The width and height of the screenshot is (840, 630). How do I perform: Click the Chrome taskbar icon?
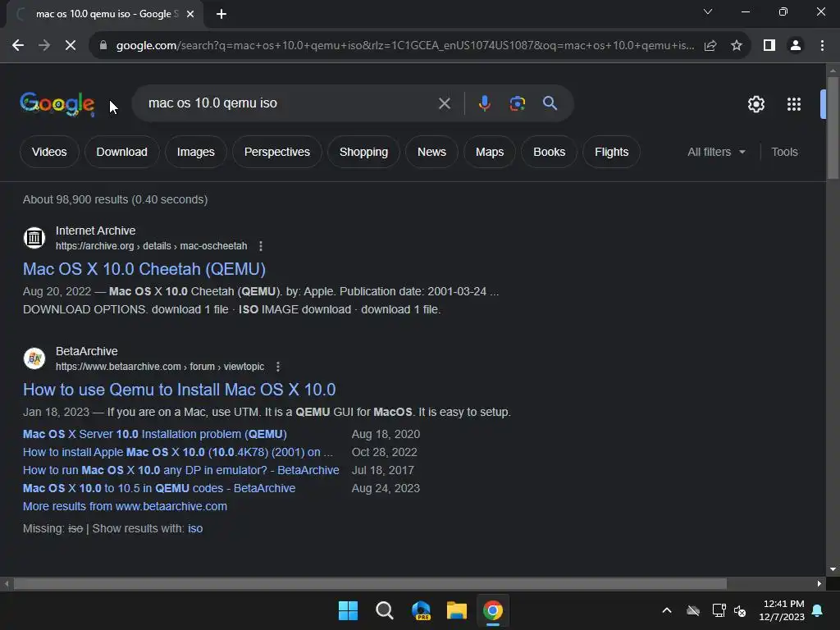(493, 610)
